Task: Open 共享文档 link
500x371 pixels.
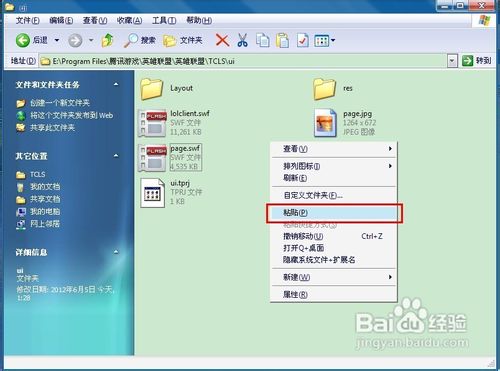Action: tap(45, 199)
